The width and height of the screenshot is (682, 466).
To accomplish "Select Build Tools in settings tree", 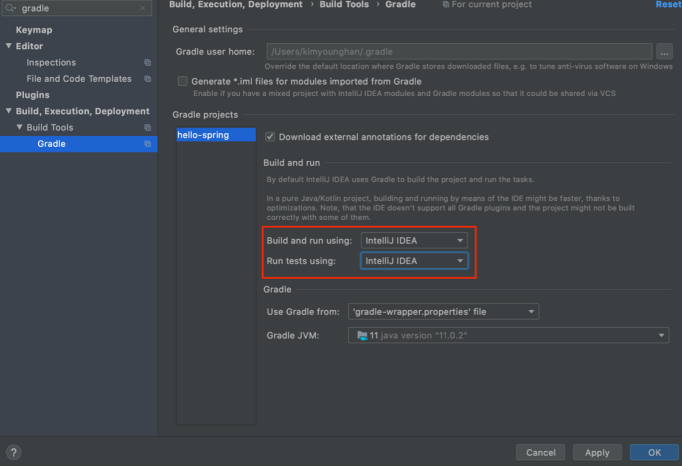I will [50, 127].
